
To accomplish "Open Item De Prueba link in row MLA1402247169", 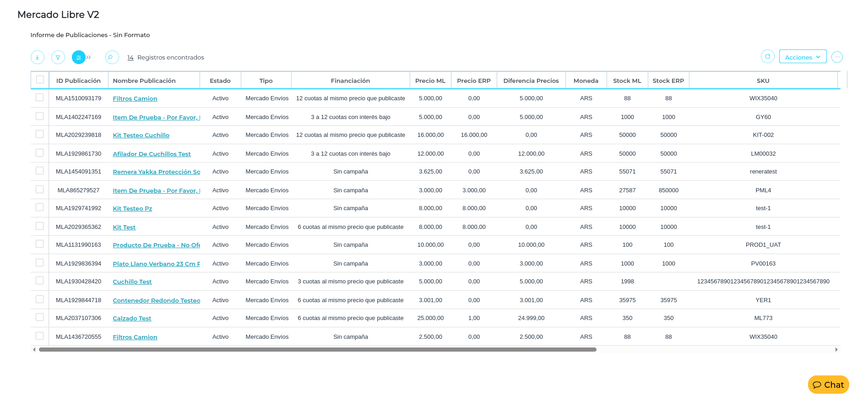I will click(x=157, y=117).
